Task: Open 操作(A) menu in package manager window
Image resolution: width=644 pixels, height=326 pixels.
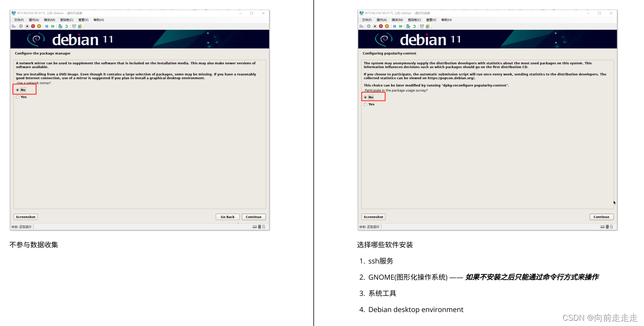Action: [x=34, y=20]
